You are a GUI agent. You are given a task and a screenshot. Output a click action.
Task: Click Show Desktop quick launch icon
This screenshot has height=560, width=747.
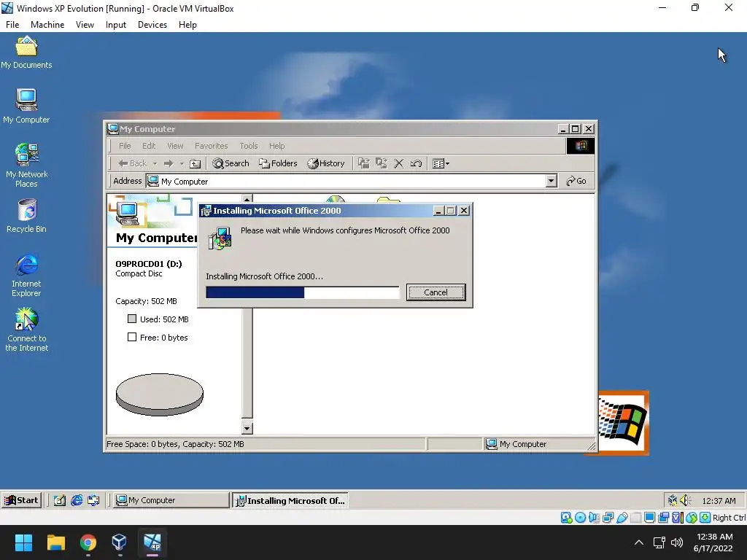pos(60,500)
